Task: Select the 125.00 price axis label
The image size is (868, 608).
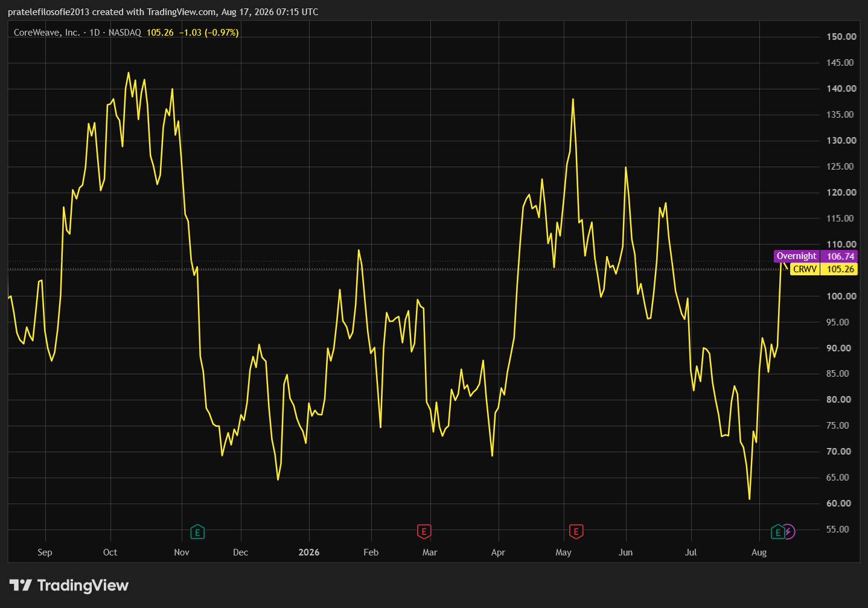Action: [x=841, y=167]
